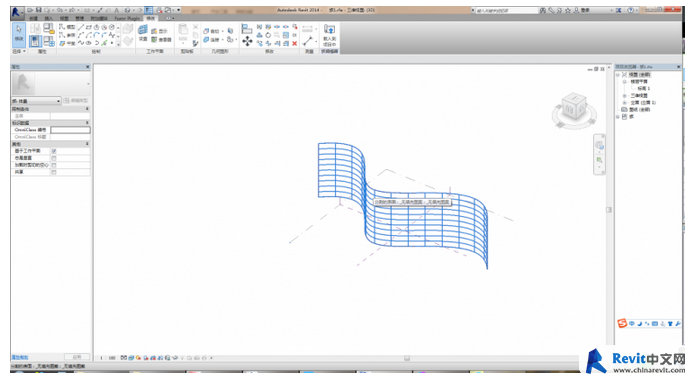Screen dimensions: 696x382
Task: Click the Match Type Properties paintbrush icon
Action: pyautogui.click(x=195, y=43)
